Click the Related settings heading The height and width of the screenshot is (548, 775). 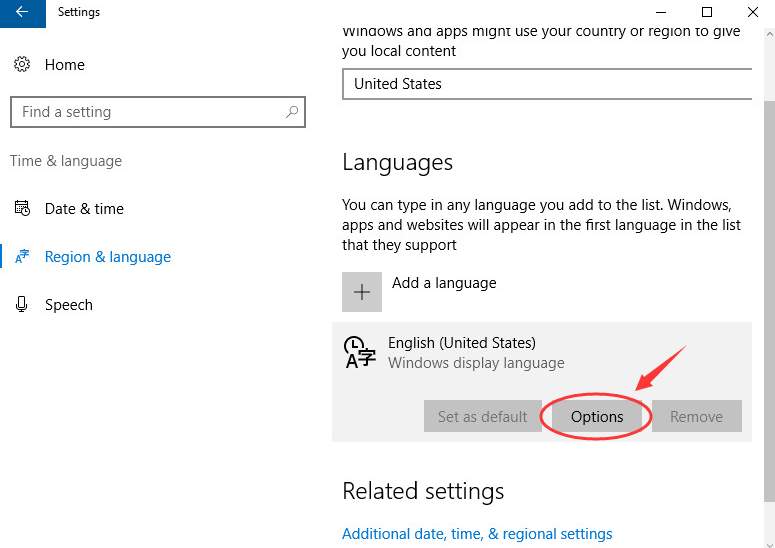pos(423,491)
